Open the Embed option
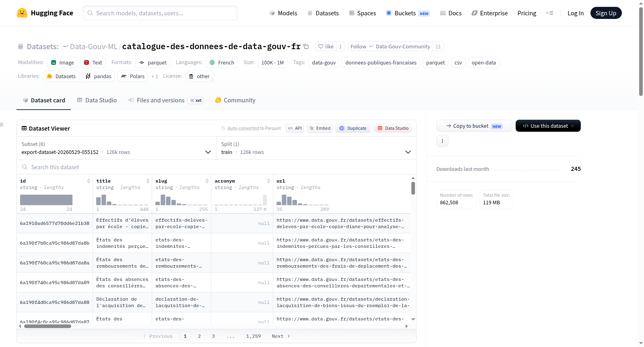This screenshot has height=347, width=644. click(x=320, y=128)
